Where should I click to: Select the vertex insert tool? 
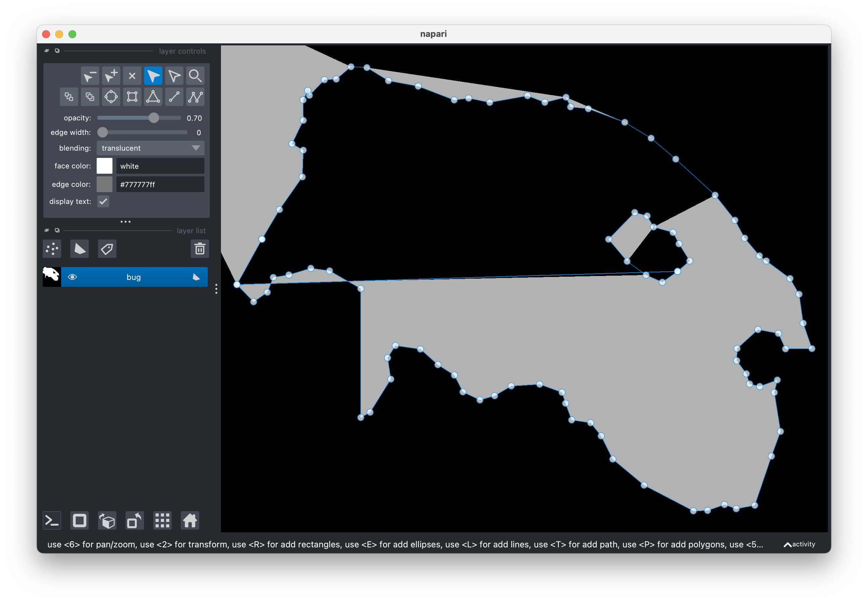[x=110, y=75]
